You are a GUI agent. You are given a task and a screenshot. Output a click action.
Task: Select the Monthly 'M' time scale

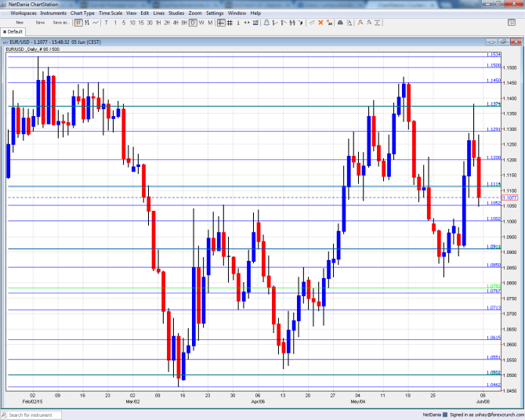[210, 23]
